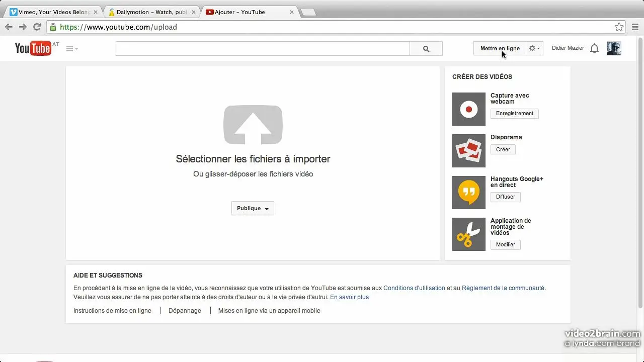The width and height of the screenshot is (644, 362).
Task: Open the Publique visibility dropdown
Action: [x=253, y=208]
